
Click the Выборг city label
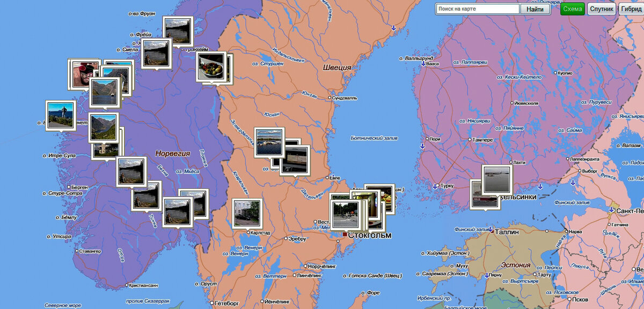pos(590,171)
